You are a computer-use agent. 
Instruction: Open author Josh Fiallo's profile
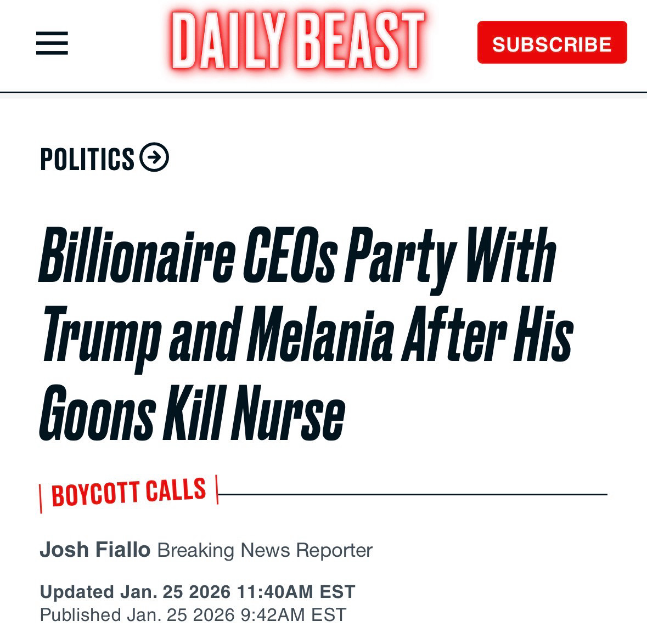point(95,550)
